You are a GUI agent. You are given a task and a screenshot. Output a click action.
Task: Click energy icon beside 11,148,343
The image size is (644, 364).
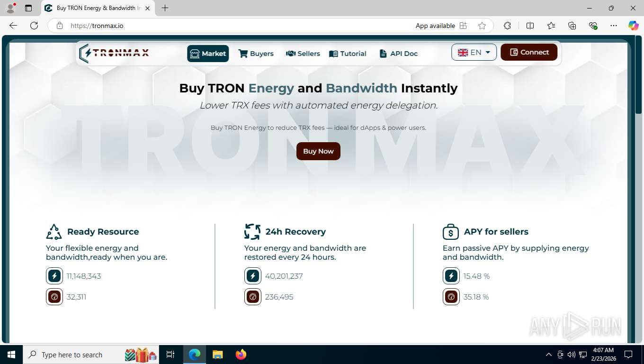coord(54,276)
